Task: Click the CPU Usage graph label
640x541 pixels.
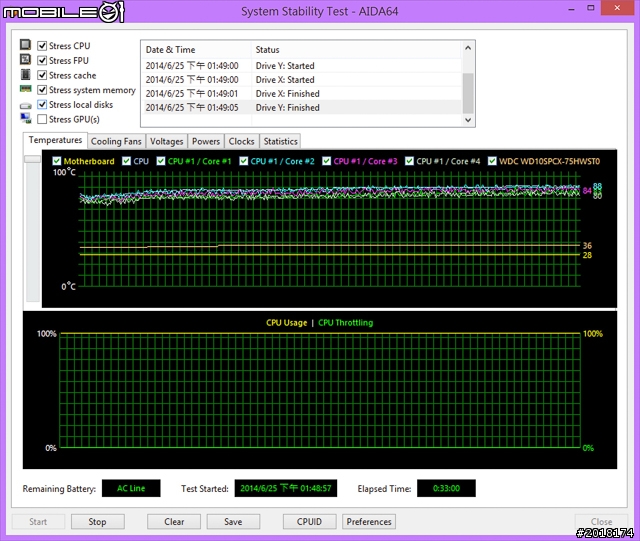Action: click(287, 323)
